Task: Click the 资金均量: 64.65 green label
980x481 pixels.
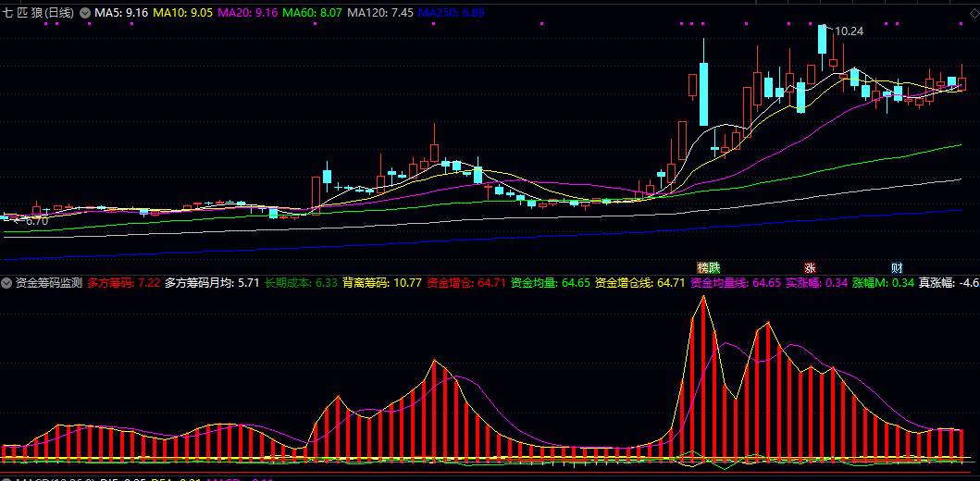Action: [x=550, y=283]
